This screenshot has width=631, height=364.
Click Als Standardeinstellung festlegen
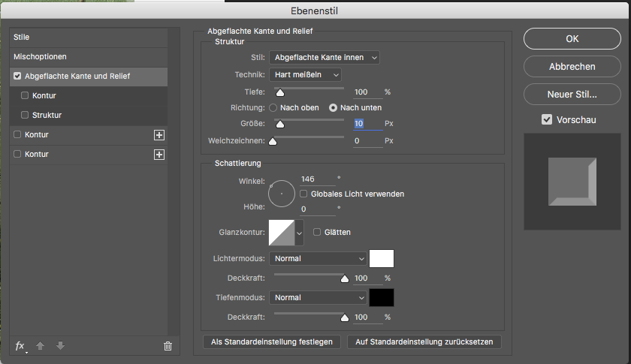click(x=272, y=342)
